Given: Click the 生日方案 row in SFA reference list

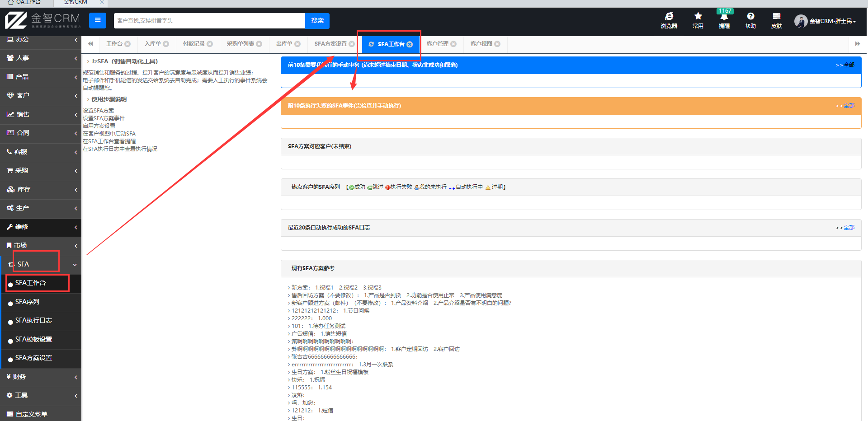Looking at the screenshot, I should click(x=329, y=372).
